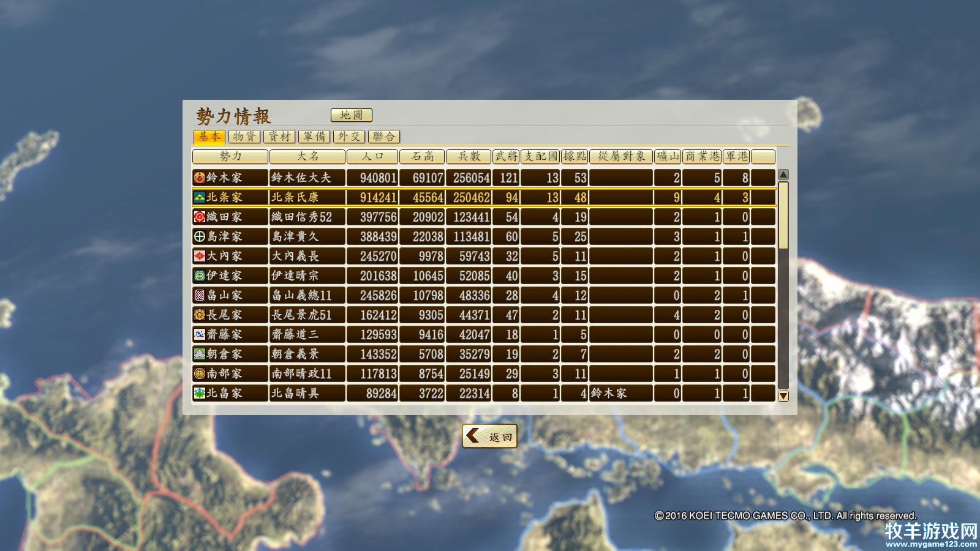Click the back arrow on 返回 button

pos(473,436)
